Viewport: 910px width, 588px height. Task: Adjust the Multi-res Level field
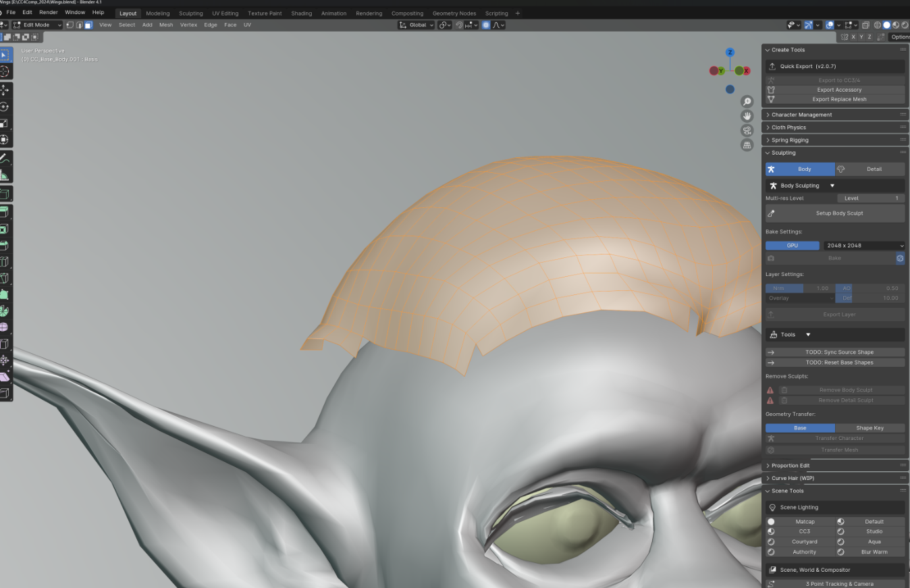pyautogui.click(x=871, y=198)
